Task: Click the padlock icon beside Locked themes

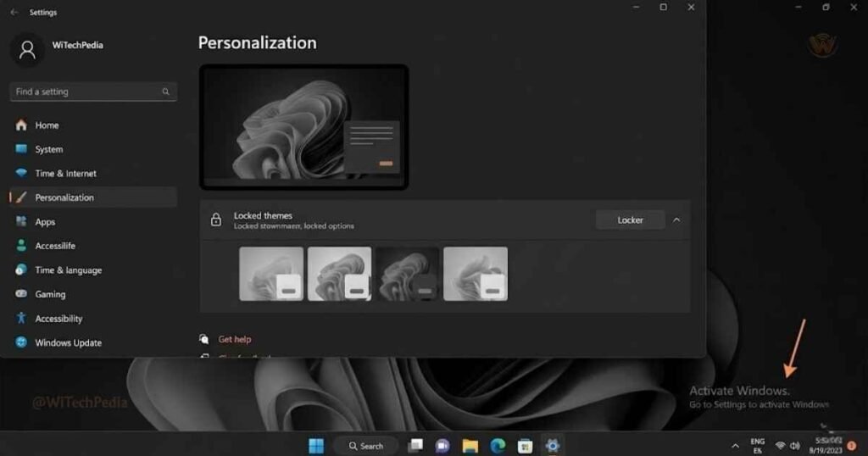Action: coord(216,220)
